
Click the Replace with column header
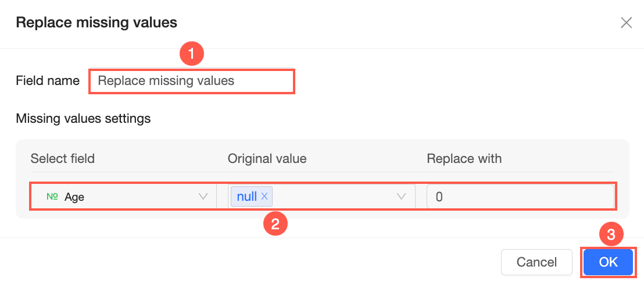464,158
